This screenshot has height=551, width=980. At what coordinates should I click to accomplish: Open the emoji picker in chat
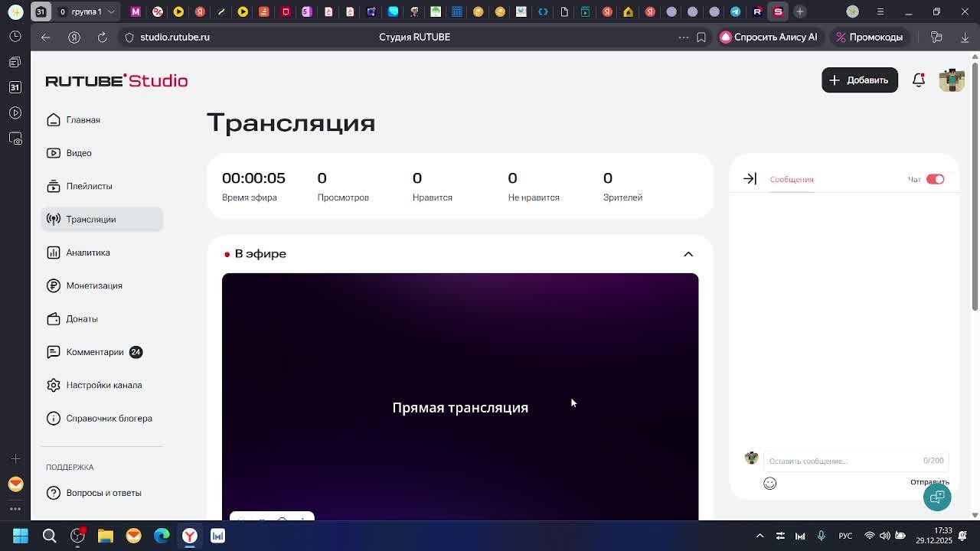(770, 483)
